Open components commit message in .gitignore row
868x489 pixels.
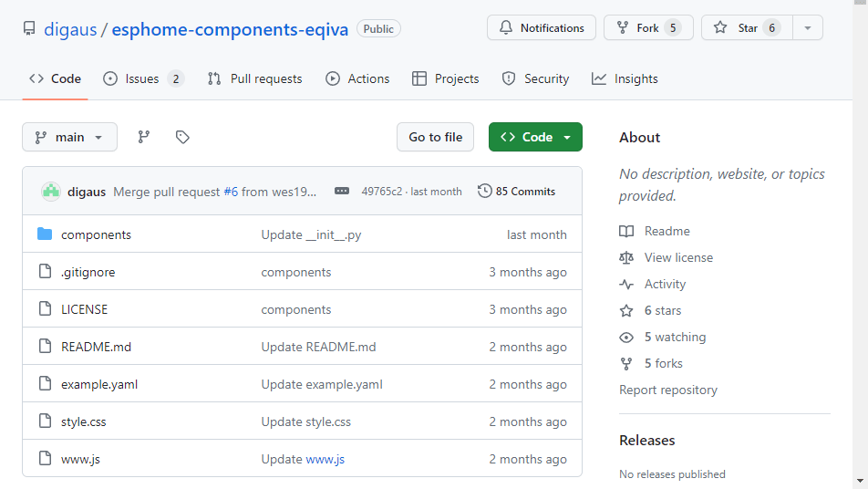(296, 273)
